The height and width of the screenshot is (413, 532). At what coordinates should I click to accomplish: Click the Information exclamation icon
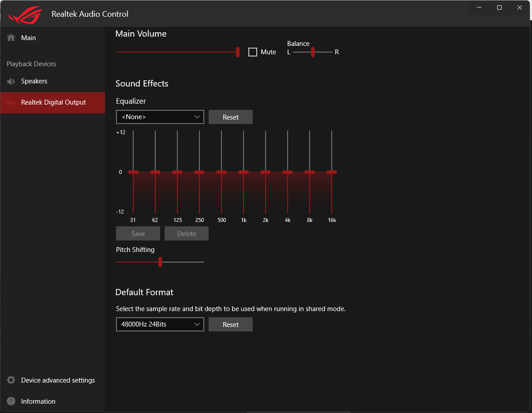click(11, 402)
